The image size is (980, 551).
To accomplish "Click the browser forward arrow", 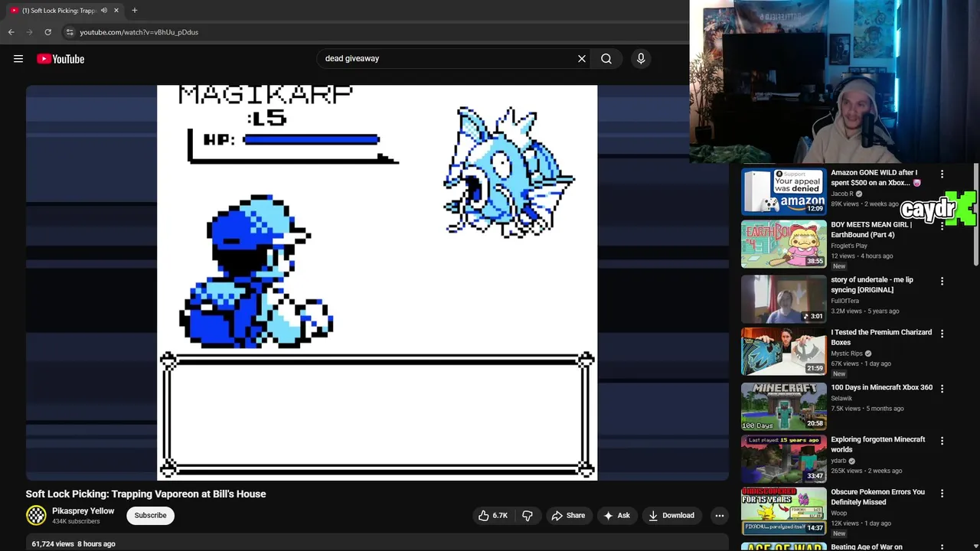I will tap(29, 32).
